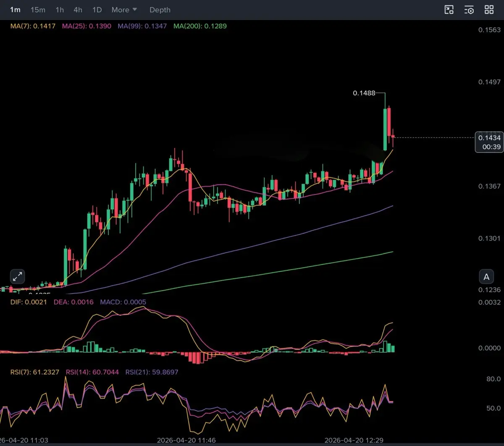
Task: Toggle the auto-scale A button
Action: [486, 277]
